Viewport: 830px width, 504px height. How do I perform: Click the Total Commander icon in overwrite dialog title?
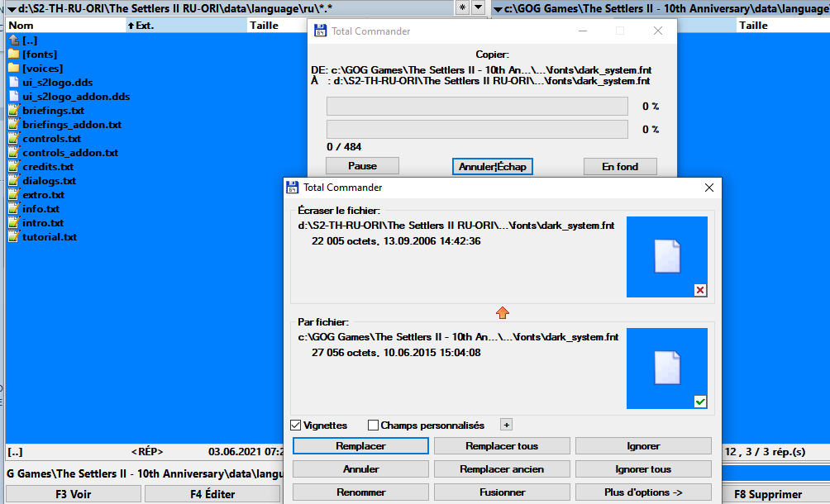tap(292, 188)
